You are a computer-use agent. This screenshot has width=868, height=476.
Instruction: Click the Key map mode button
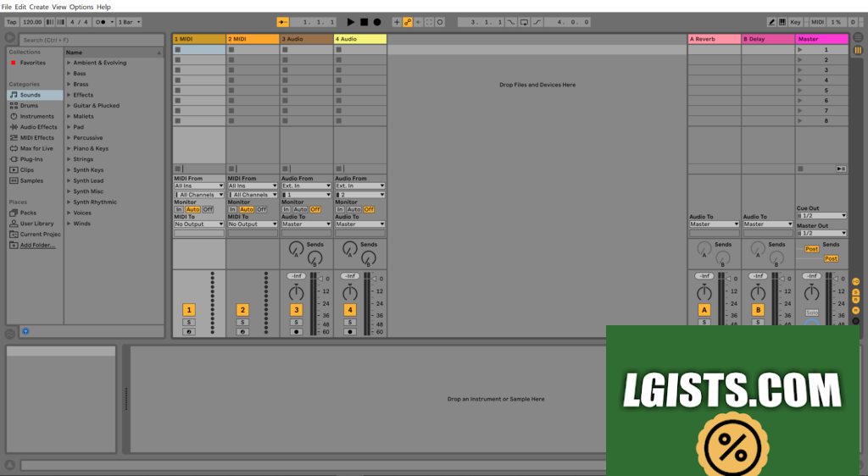pos(795,22)
